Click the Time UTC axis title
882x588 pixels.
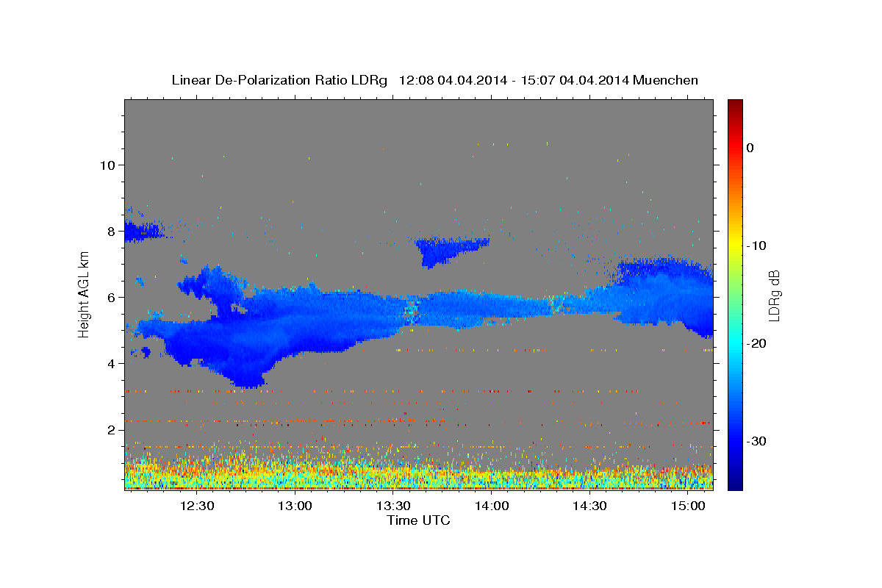pos(418,520)
